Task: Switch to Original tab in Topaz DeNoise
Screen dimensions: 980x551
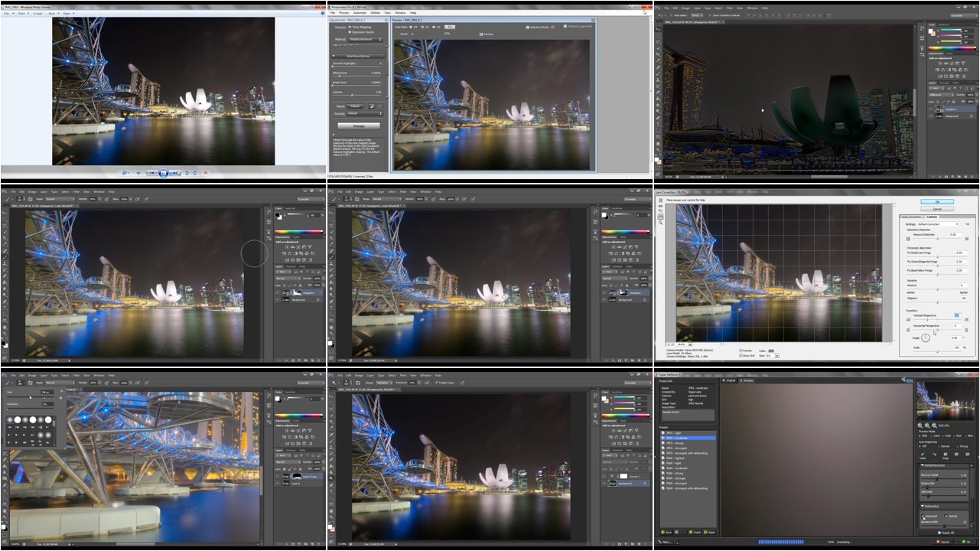Action: (729, 380)
